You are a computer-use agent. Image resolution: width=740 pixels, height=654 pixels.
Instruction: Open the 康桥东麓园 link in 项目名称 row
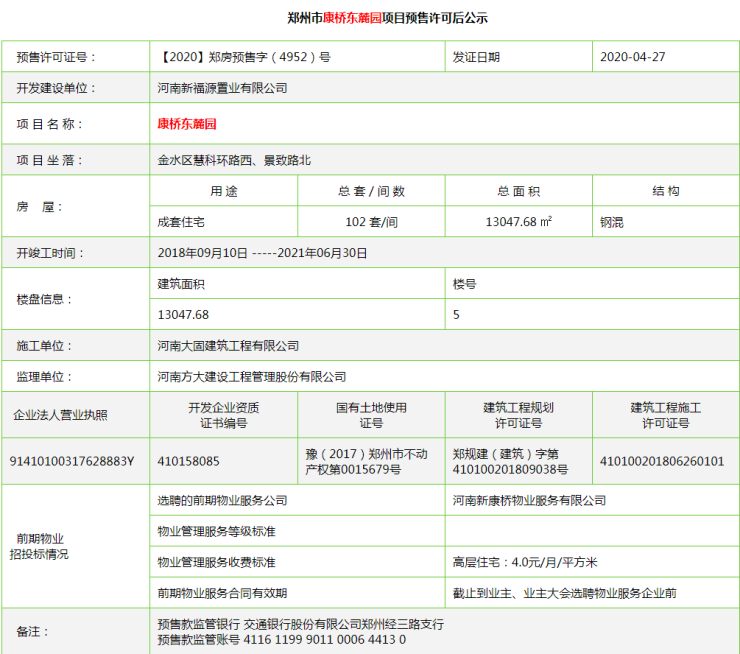pyautogui.click(x=187, y=124)
